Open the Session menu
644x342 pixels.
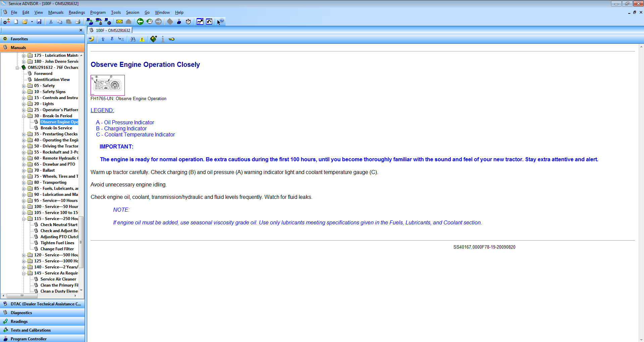tap(133, 12)
